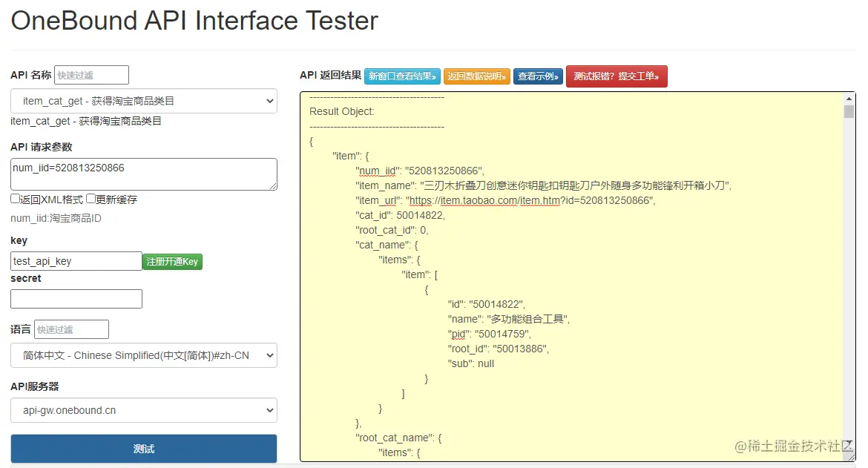Enable the 更新缓存 checkbox
The height and width of the screenshot is (468, 868).
[x=91, y=199]
